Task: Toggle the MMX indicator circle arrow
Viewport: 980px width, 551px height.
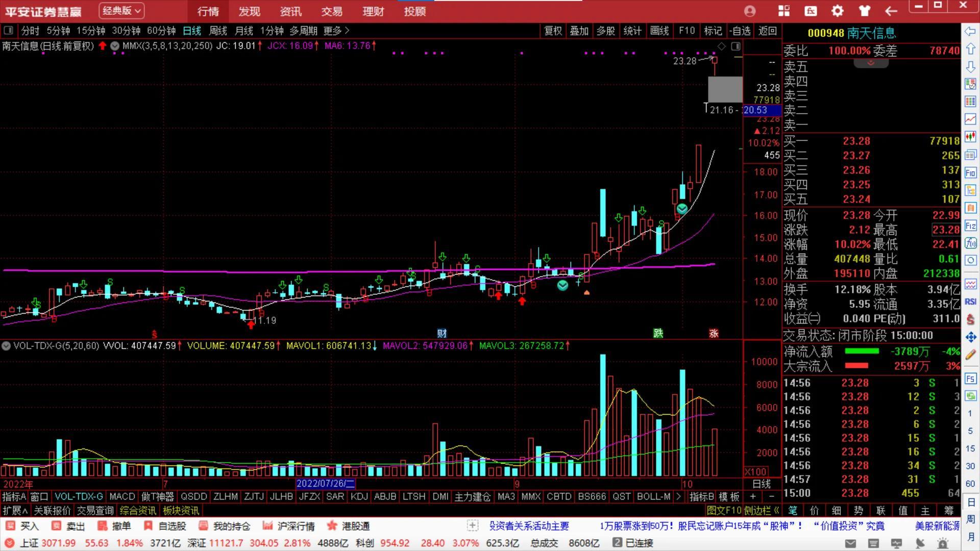Action: pyautogui.click(x=115, y=46)
